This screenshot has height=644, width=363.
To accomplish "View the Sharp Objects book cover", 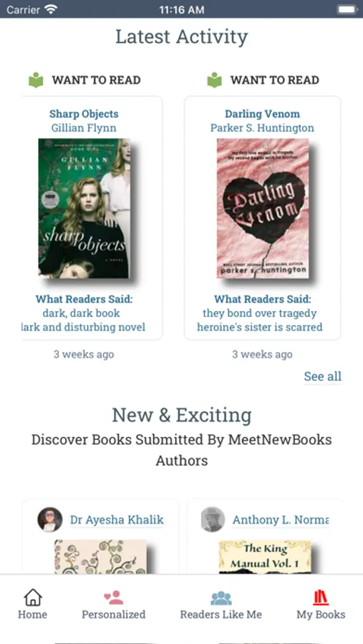I will coord(84,208).
